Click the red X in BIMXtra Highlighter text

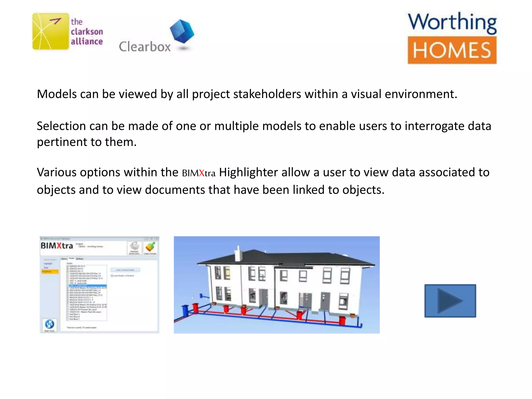coord(202,173)
